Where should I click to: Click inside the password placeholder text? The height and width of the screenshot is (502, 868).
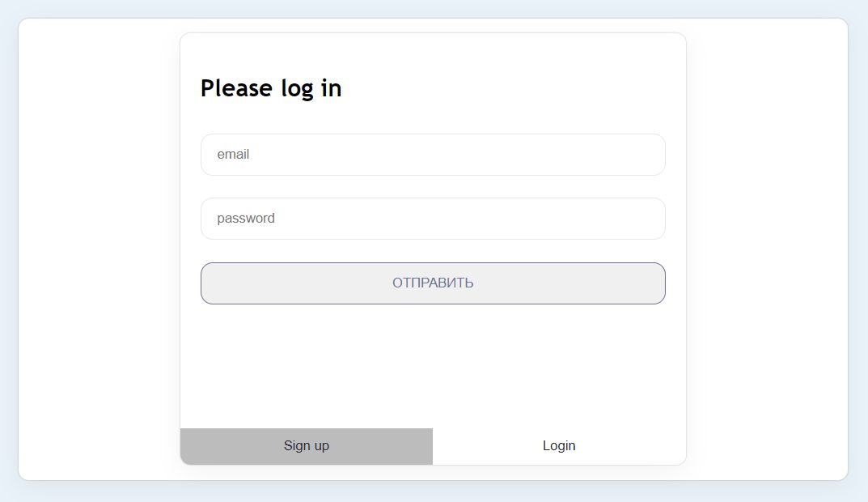(x=245, y=218)
